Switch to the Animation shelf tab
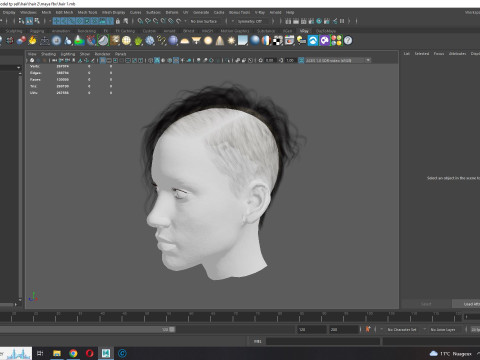Image resolution: width=480 pixels, height=360 pixels. (61, 31)
